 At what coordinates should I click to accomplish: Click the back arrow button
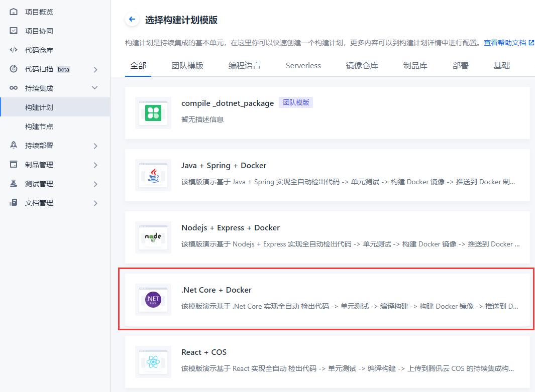point(132,20)
